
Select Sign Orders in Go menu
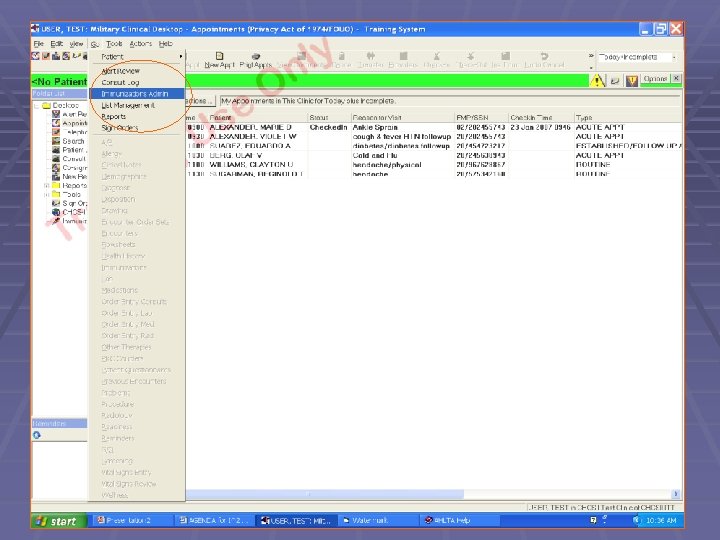coord(137,128)
